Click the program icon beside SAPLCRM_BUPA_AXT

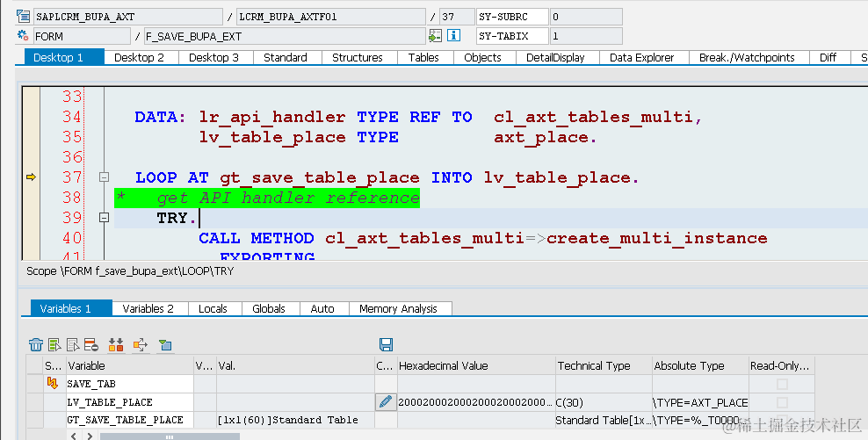click(x=23, y=16)
